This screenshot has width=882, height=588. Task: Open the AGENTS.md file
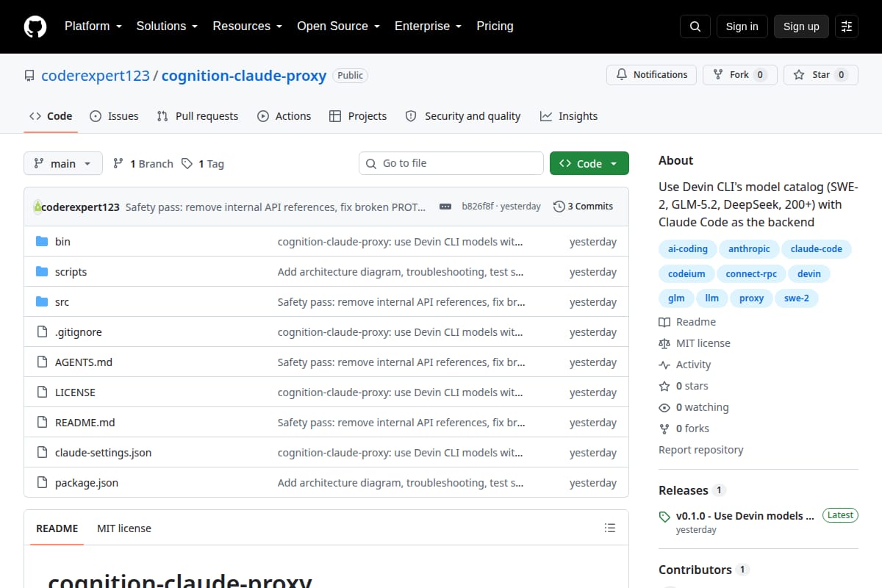pos(84,362)
